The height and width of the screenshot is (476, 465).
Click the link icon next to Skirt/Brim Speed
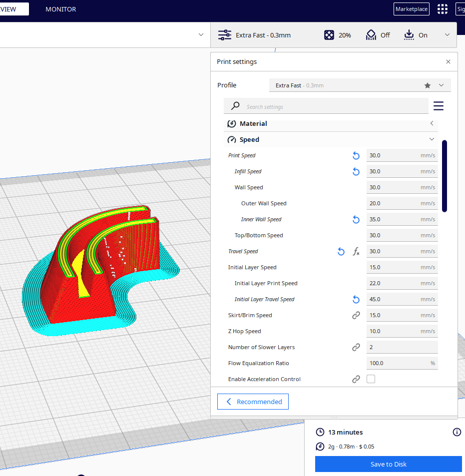356,315
